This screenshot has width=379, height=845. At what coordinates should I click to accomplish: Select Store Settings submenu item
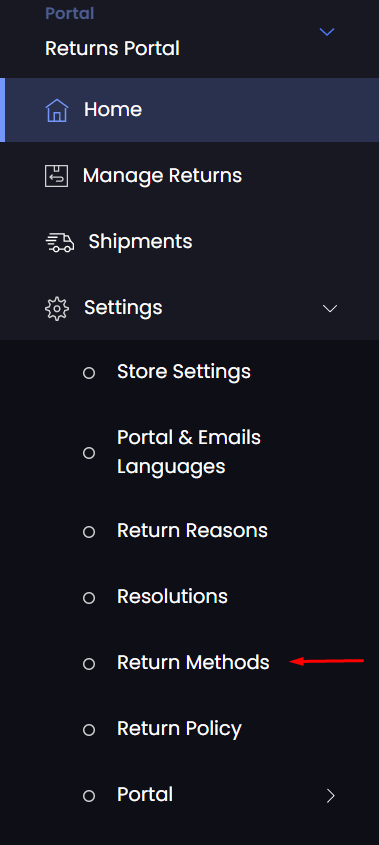tap(184, 371)
